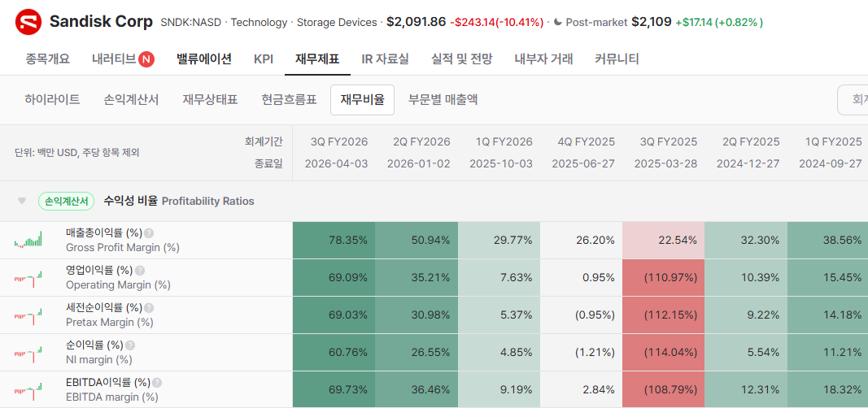Open Gross Profit Margin sparkline chart
Screen dimensions: 868x408
click(28, 240)
